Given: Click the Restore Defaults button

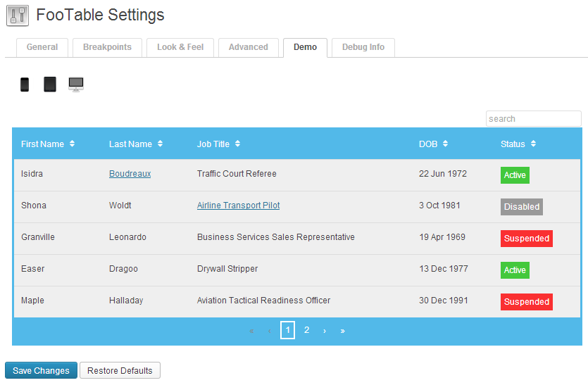Looking at the screenshot, I should [x=120, y=371].
